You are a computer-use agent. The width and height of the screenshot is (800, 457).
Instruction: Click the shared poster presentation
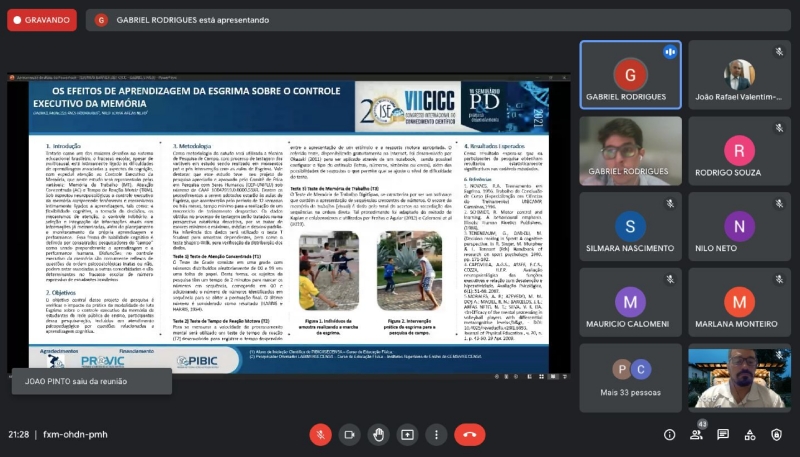288,226
